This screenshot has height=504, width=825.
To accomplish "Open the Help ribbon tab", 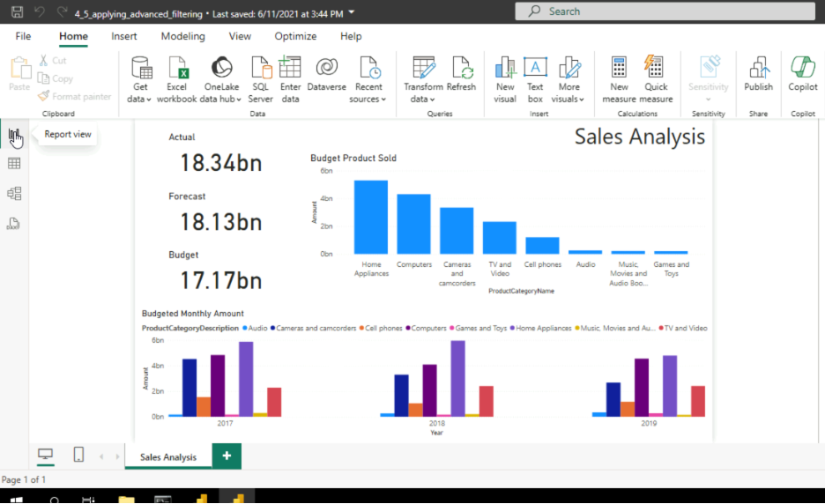I will [x=351, y=36].
